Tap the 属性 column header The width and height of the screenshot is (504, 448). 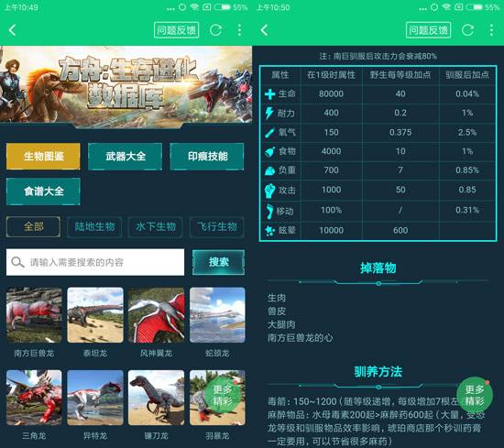(280, 75)
